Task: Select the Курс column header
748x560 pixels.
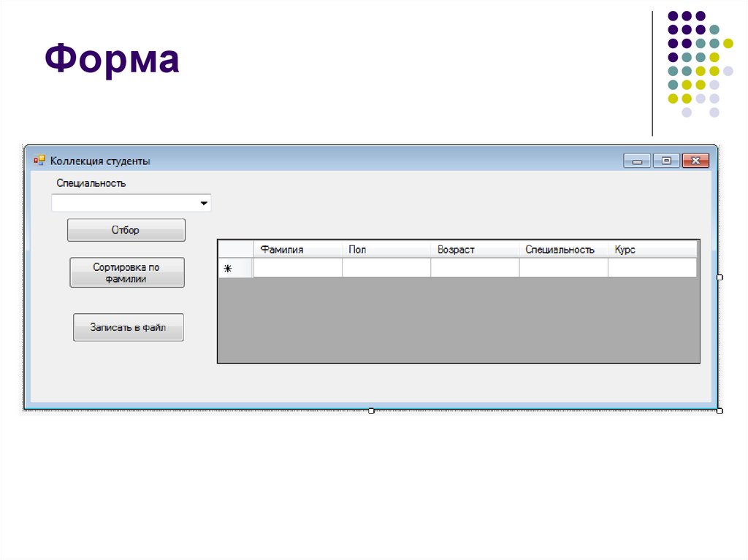Action: (652, 250)
